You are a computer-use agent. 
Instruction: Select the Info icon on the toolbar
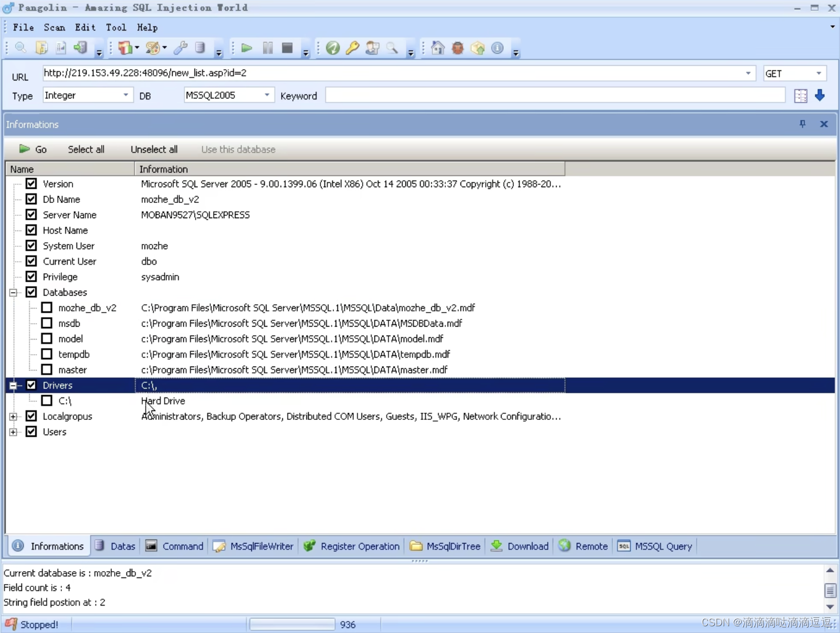(497, 48)
